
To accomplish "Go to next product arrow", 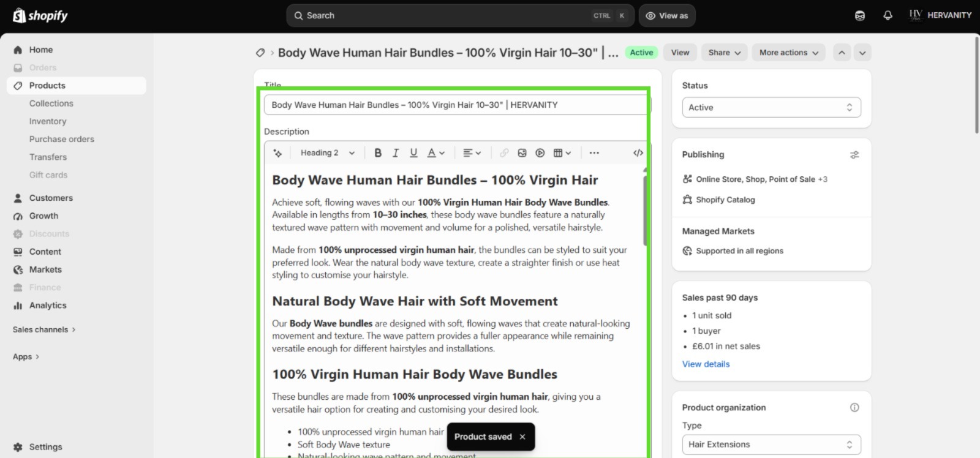I will coord(862,53).
